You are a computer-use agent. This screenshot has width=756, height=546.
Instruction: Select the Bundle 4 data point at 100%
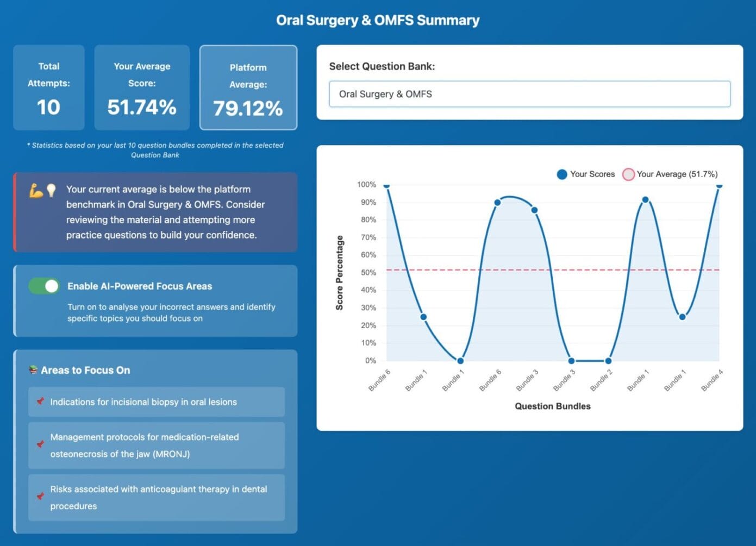pyautogui.click(x=720, y=185)
